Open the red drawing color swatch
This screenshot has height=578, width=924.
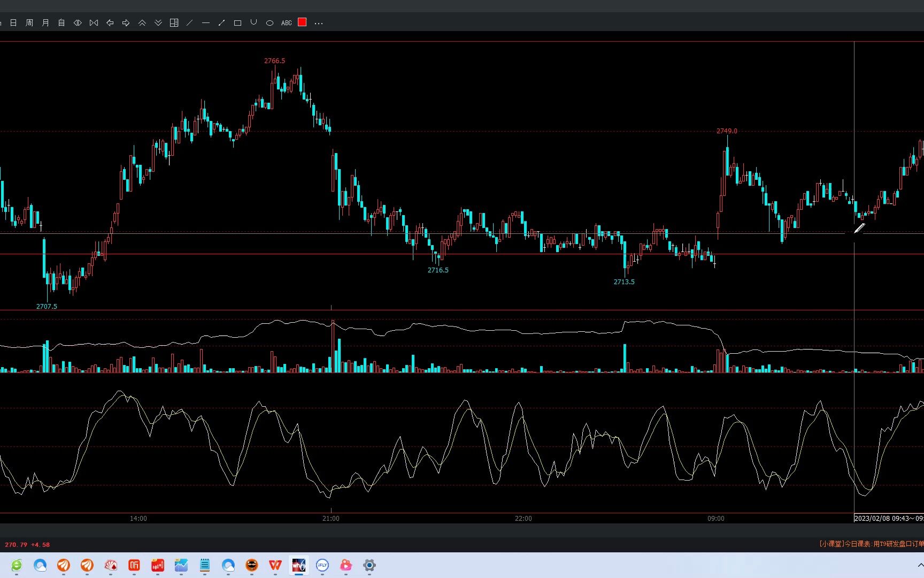[302, 22]
